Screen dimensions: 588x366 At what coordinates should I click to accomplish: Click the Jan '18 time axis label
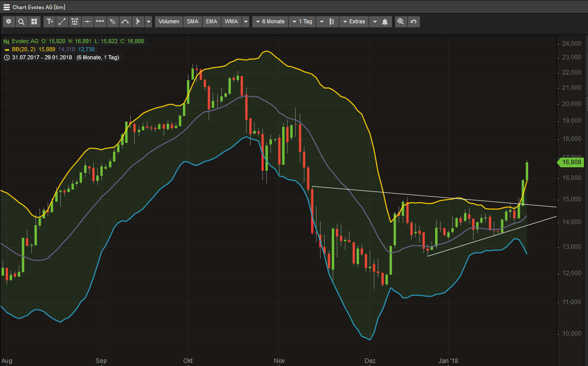pos(448,361)
